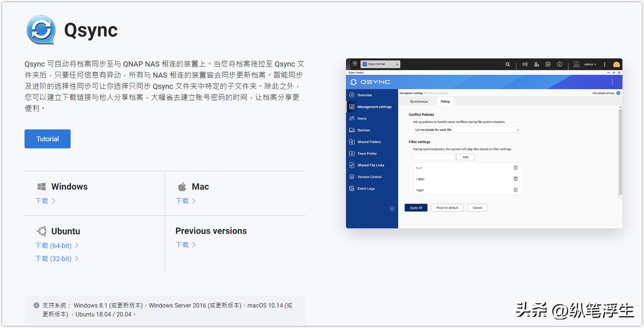Expand the conflict policy dropdown
This screenshot has height=328, width=644.
point(467,130)
